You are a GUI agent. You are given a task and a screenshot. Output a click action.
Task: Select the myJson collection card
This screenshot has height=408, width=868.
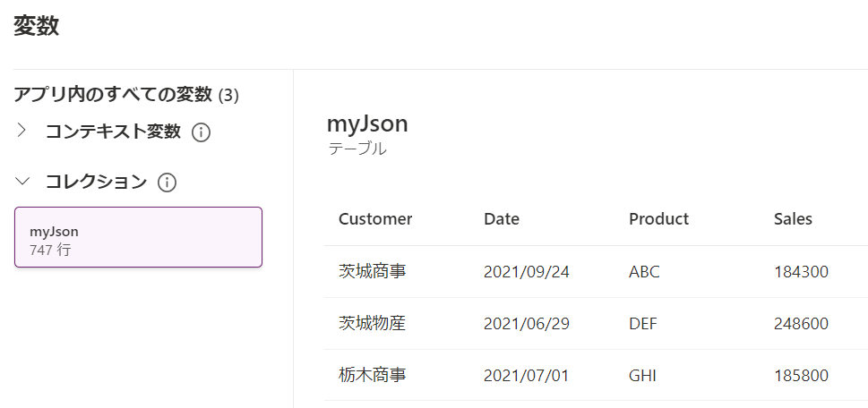tap(138, 237)
